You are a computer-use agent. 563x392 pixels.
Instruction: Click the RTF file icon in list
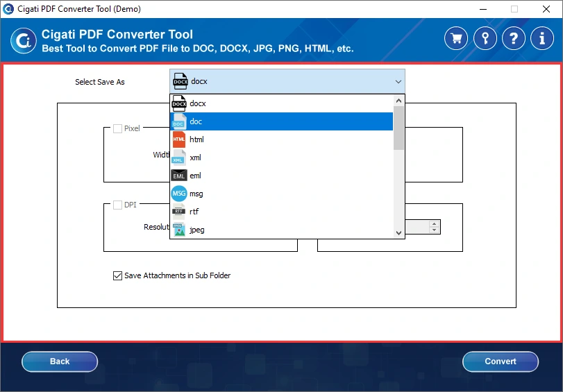point(179,212)
